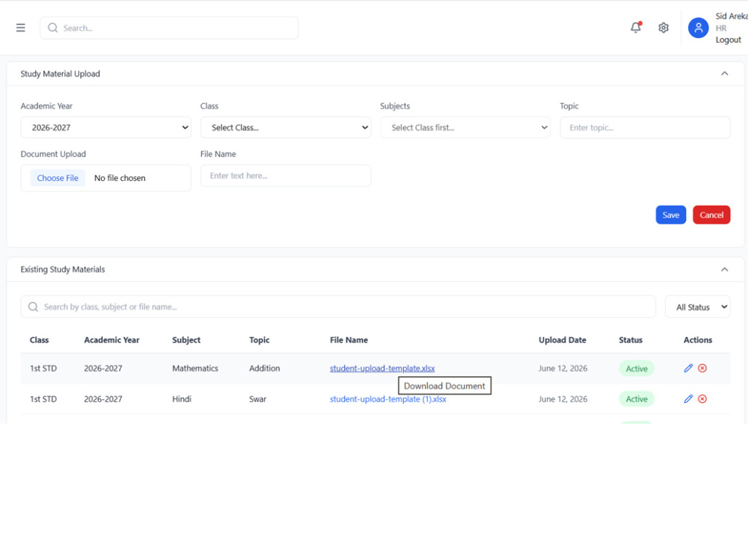Click the Status column header

631,339
